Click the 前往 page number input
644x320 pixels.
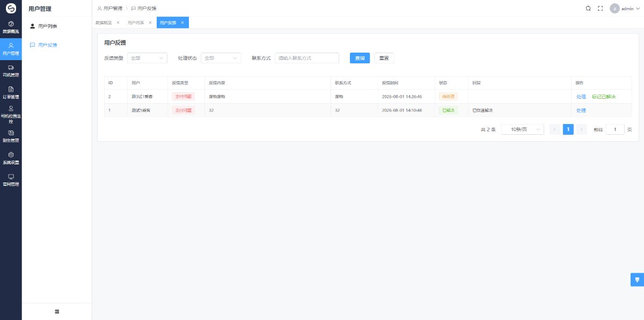click(x=615, y=129)
